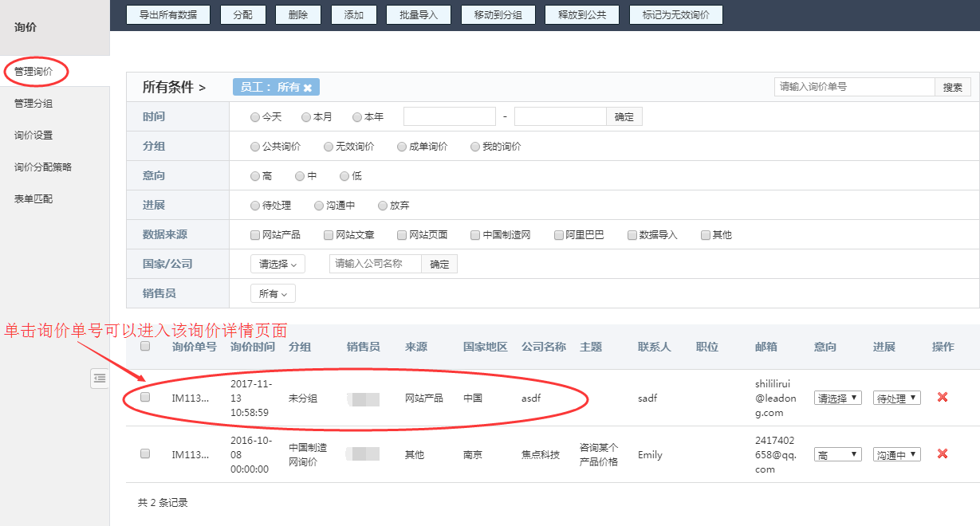Click the 搜索 search button

(x=952, y=86)
